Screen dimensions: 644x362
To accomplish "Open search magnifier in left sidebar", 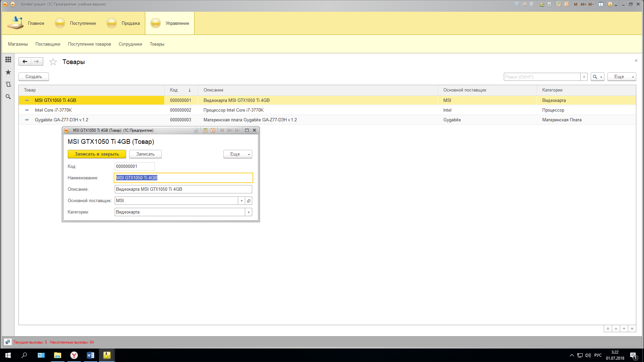I will pyautogui.click(x=8, y=97).
